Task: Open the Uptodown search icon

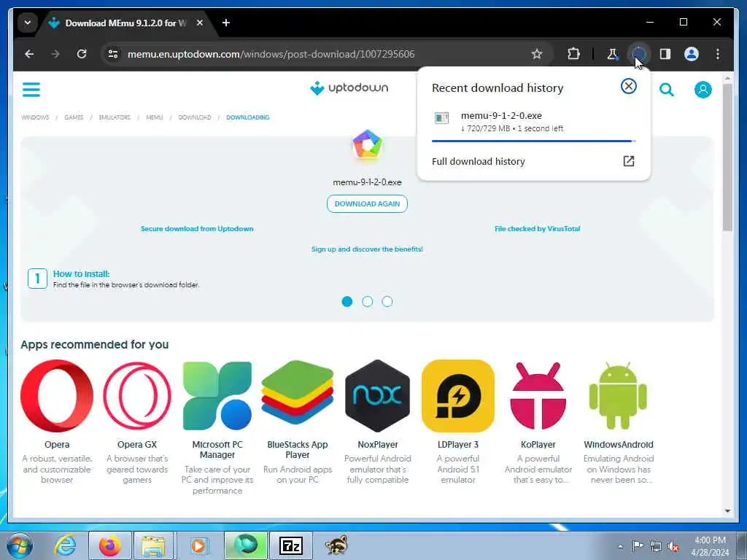Action: pos(667,90)
